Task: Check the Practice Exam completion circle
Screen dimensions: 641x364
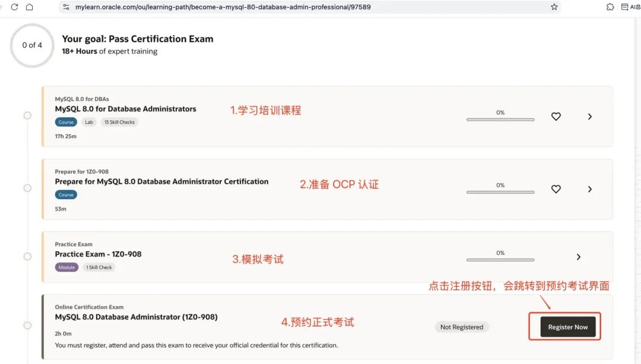Action: pyautogui.click(x=27, y=256)
